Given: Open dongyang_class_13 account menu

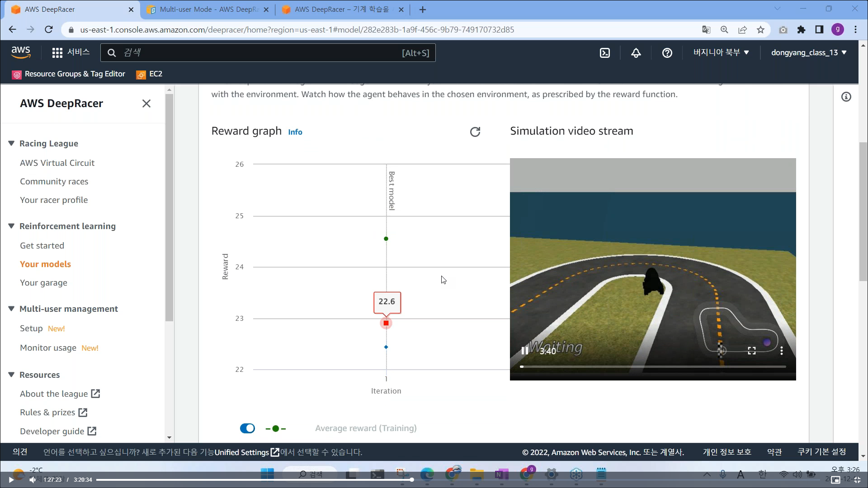Looking at the screenshot, I should tap(808, 52).
